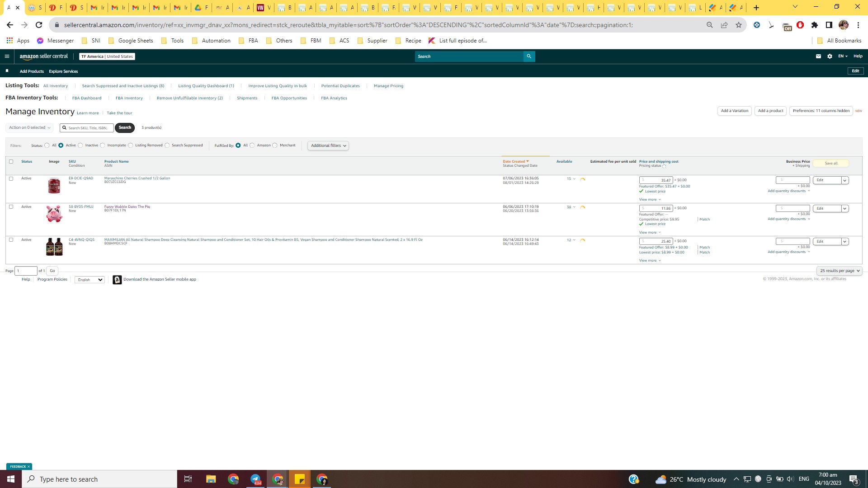Open the Edit dropdown arrow for Fuzzy Wubble

[844, 209]
